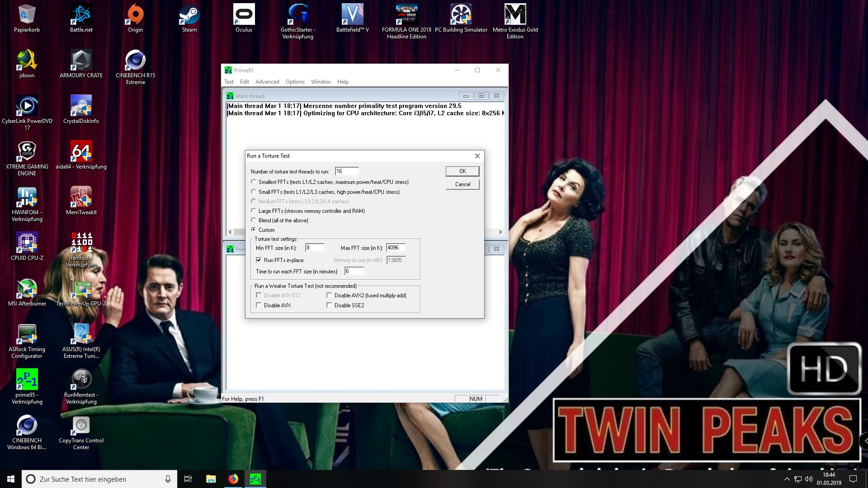Open the ASRock Timing Configurator icon
The width and height of the screenshot is (868, 488).
click(27, 334)
